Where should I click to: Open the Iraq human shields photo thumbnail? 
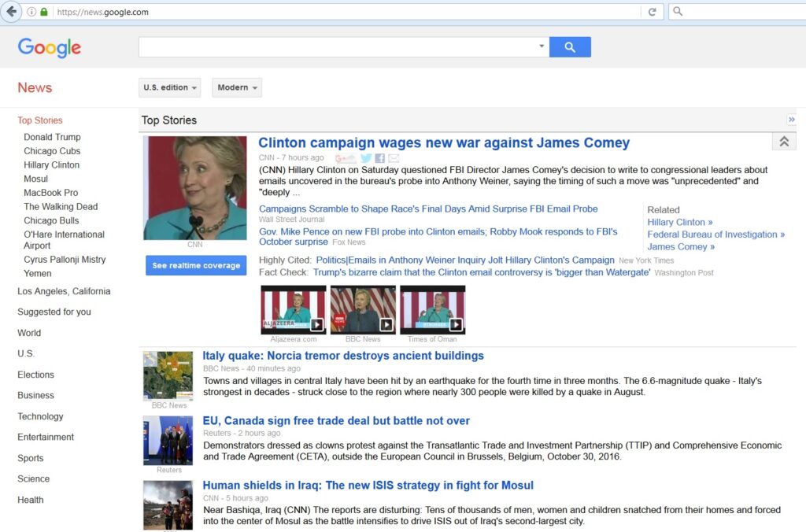(168, 505)
